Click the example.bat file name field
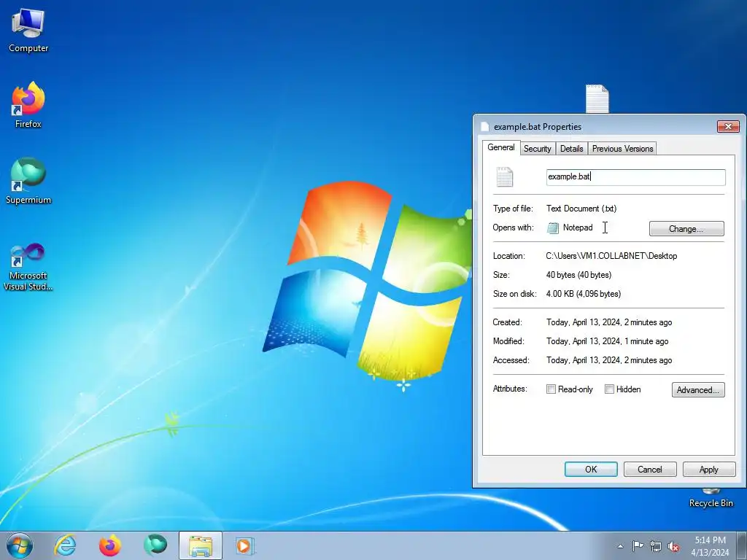This screenshot has width=747, height=560. [x=635, y=176]
